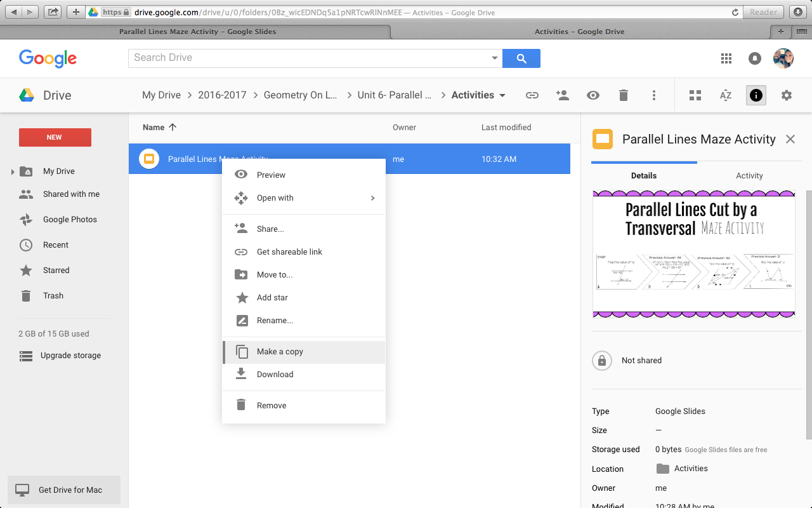
Task: Click the Share with people icon
Action: tap(563, 95)
